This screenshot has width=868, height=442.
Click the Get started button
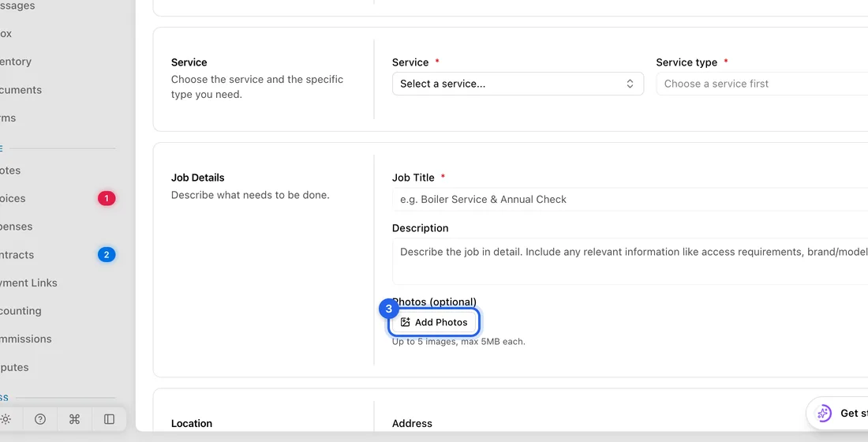pyautogui.click(x=837, y=414)
